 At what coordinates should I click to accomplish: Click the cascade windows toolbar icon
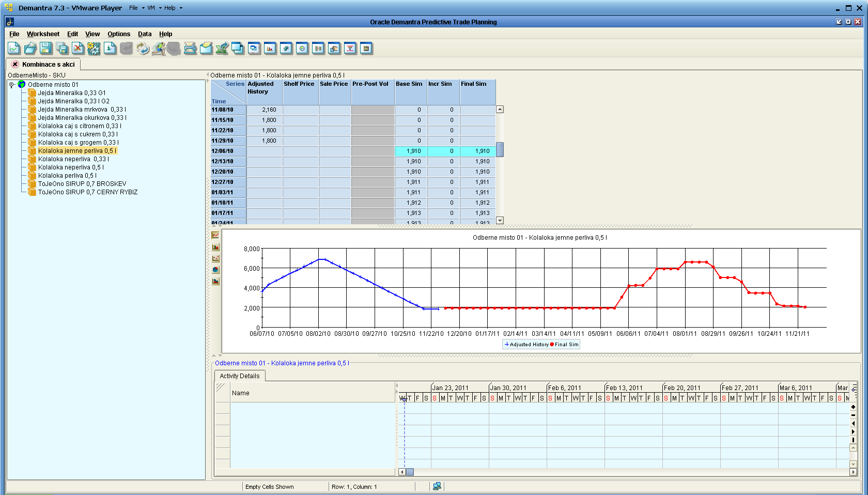tap(238, 49)
